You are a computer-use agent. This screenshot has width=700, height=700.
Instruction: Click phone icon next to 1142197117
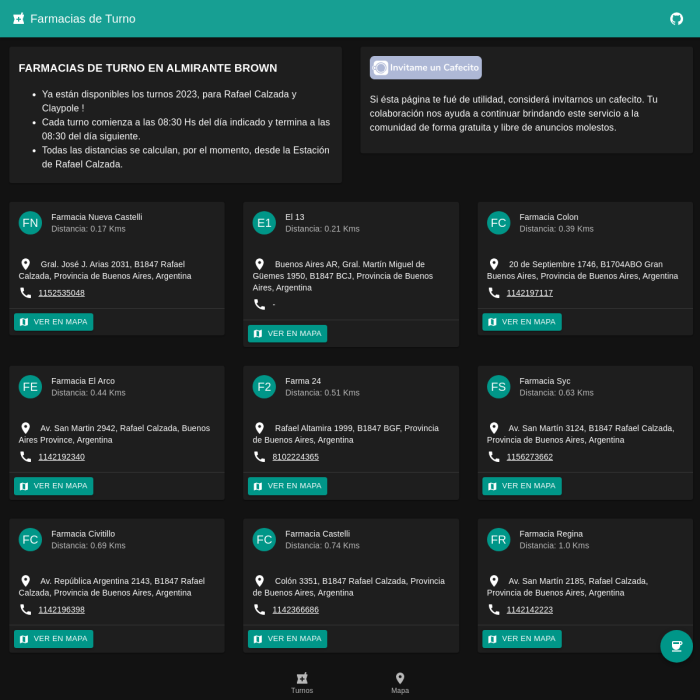pos(494,292)
